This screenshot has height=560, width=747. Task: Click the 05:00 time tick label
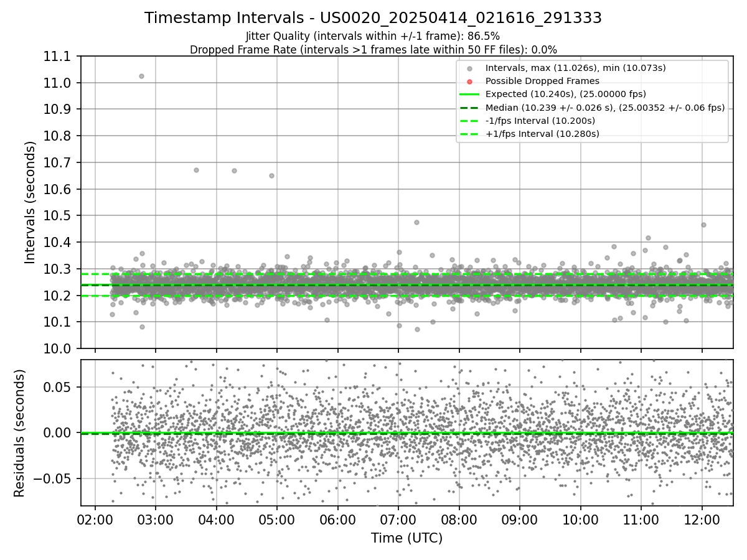point(277,520)
